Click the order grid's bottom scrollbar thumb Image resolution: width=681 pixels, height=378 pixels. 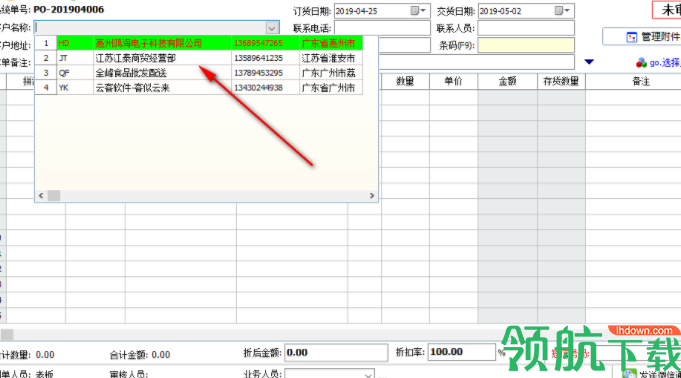click(7, 335)
